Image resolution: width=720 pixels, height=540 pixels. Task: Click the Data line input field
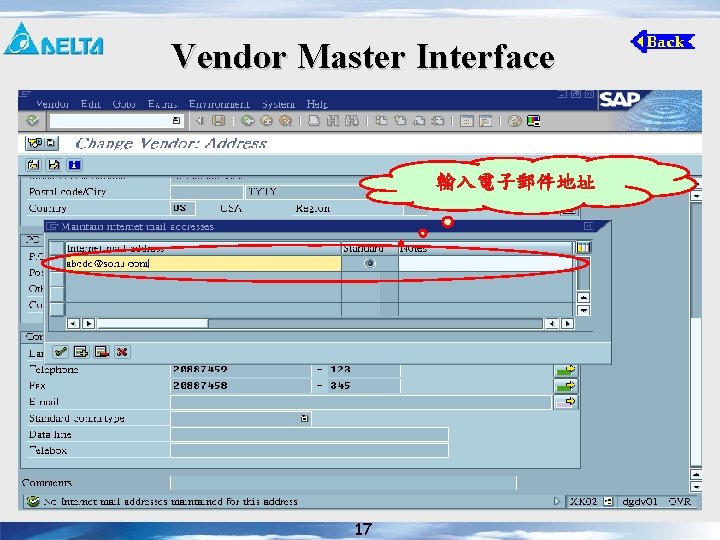pyautogui.click(x=309, y=434)
